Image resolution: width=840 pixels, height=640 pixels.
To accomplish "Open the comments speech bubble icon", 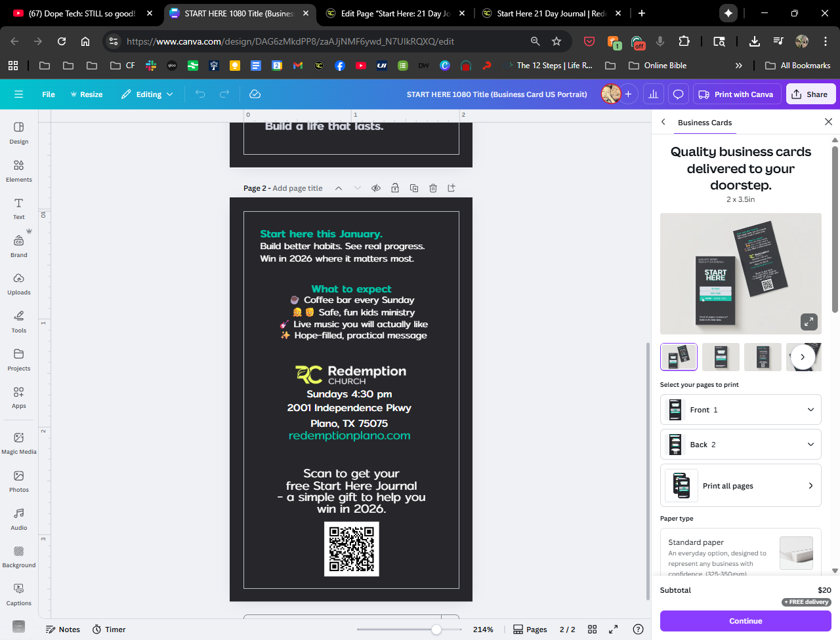I will pyautogui.click(x=678, y=94).
